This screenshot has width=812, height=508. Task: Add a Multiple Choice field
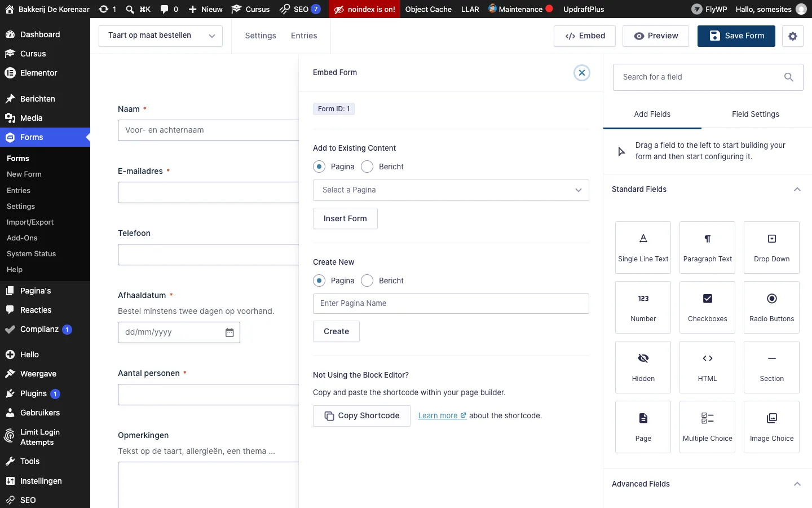coord(707,427)
